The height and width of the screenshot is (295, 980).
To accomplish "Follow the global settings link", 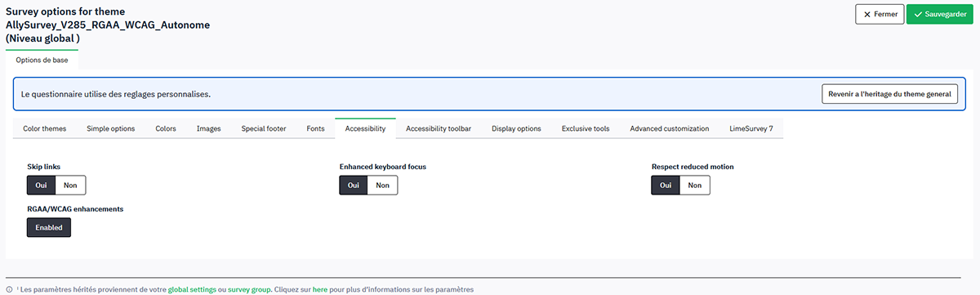I will click(192, 289).
